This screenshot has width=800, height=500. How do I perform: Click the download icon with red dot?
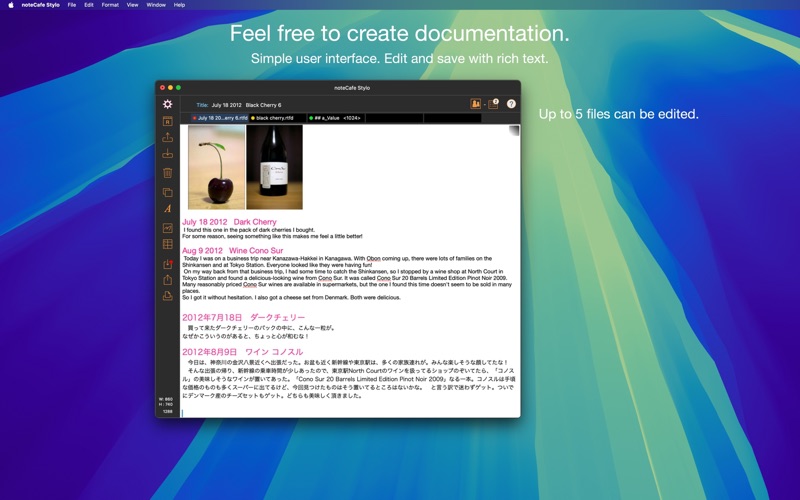point(167,264)
